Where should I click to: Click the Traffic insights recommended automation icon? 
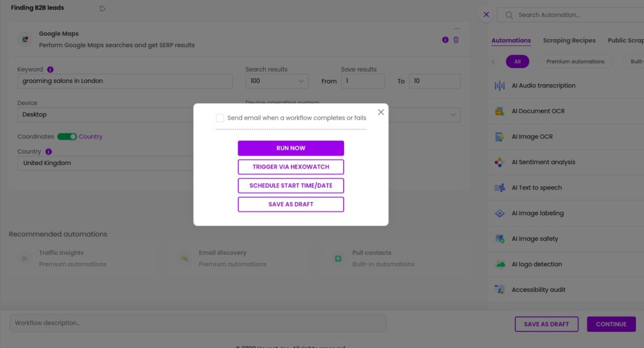pos(25,259)
